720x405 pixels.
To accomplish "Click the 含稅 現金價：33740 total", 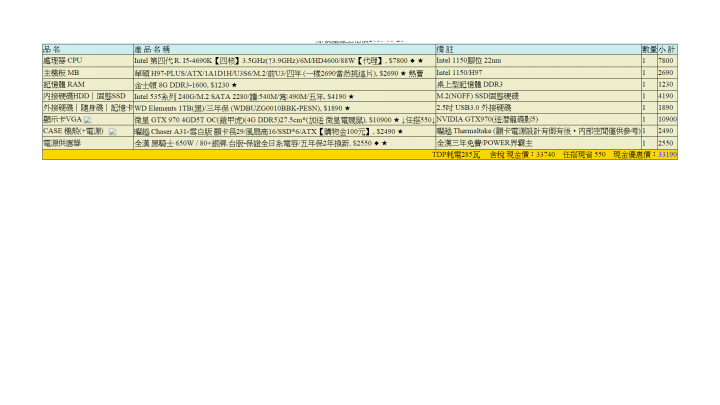I will tap(522, 155).
